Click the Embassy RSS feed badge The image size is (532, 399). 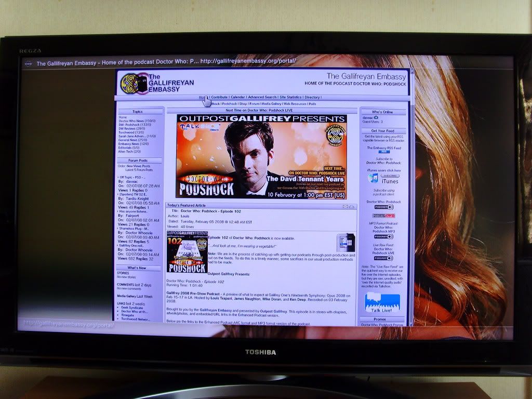384,152
